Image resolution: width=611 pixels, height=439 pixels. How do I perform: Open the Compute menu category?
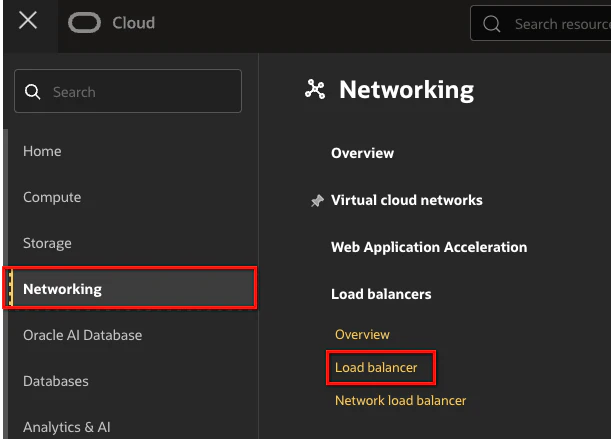52,197
